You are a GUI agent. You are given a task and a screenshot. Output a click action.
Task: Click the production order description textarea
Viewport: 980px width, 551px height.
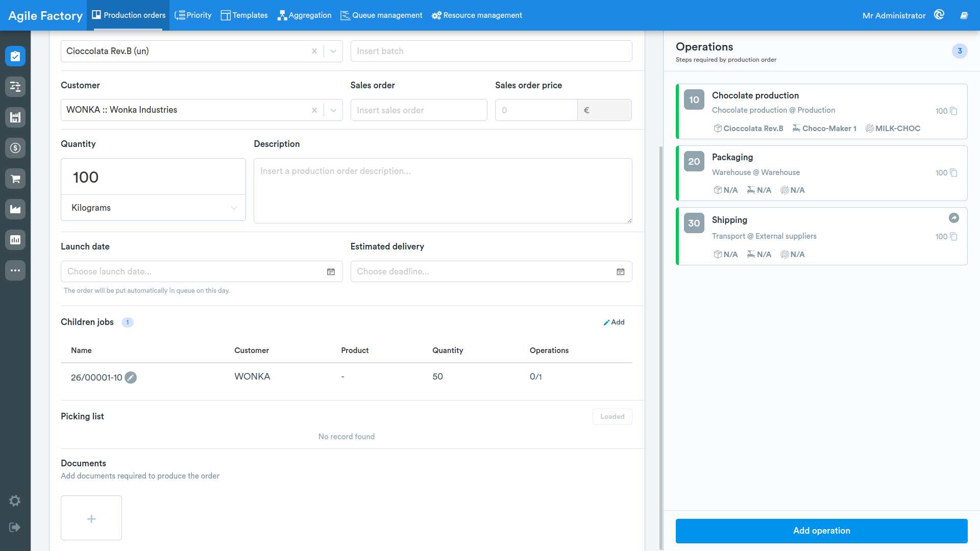pyautogui.click(x=443, y=191)
